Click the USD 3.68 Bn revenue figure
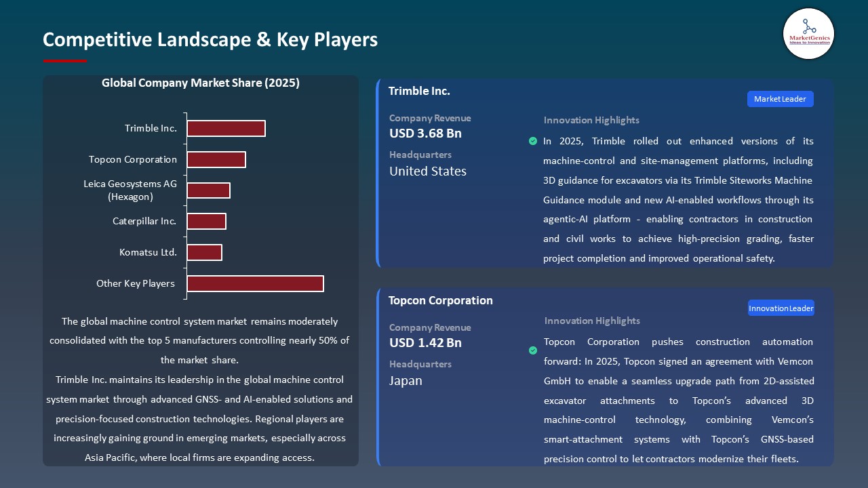This screenshot has width=868, height=488. tap(425, 134)
